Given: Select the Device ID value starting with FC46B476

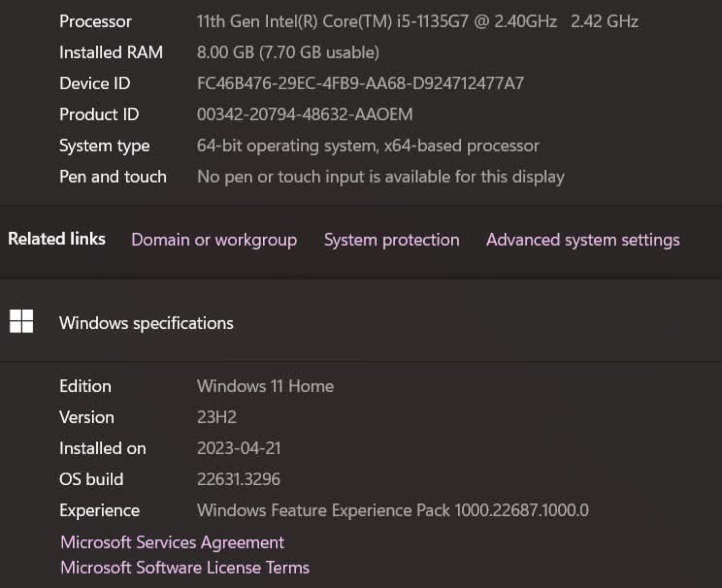Looking at the screenshot, I should point(360,83).
